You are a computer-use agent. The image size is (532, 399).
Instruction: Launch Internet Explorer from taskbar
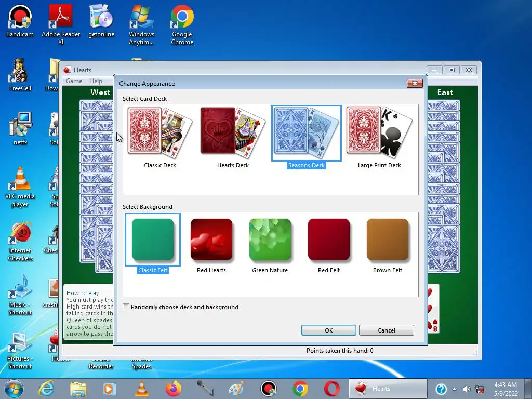pyautogui.click(x=46, y=389)
